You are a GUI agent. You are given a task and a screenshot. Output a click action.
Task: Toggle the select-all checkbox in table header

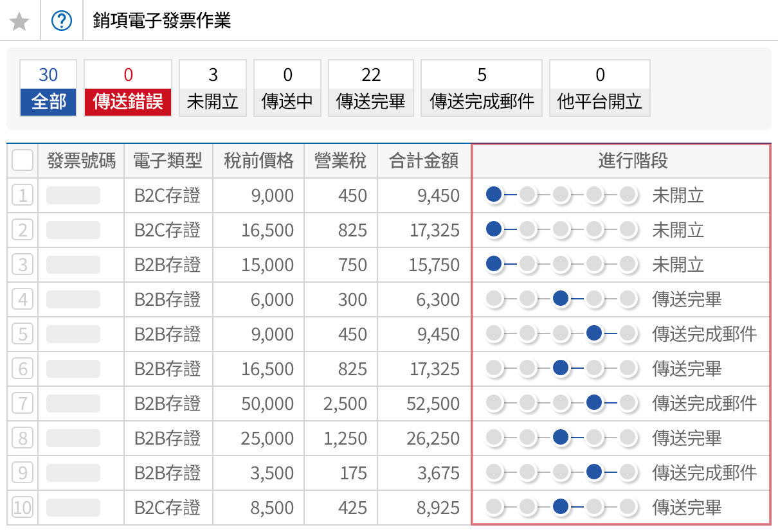click(x=23, y=160)
